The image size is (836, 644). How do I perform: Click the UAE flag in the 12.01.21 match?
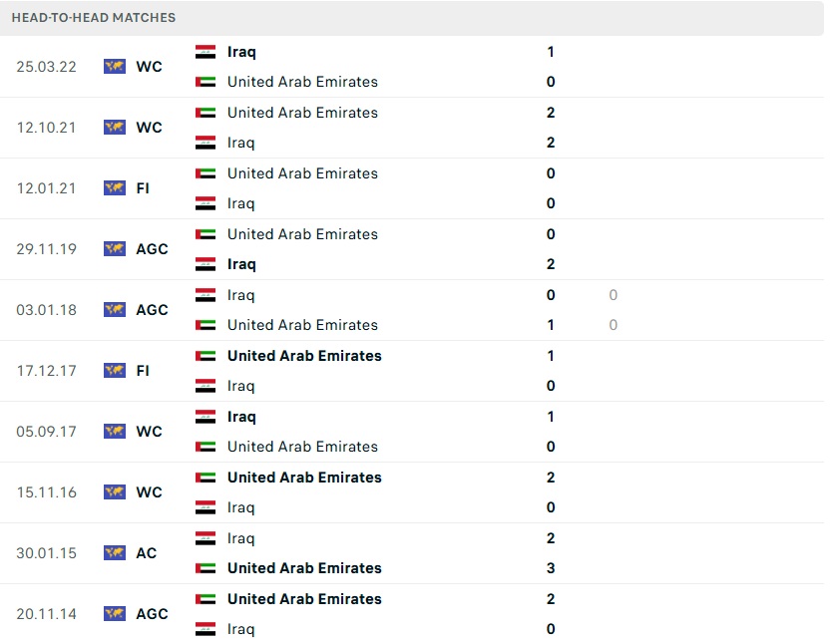(206, 173)
